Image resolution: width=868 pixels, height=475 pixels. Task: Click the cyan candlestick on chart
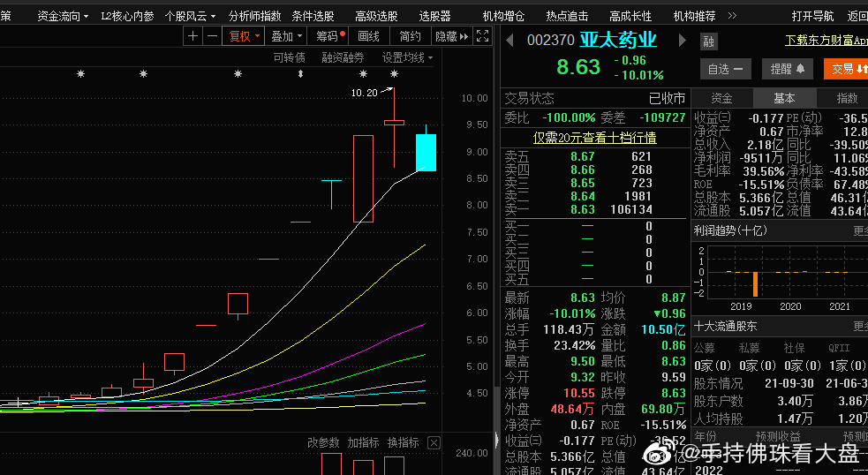(426, 152)
